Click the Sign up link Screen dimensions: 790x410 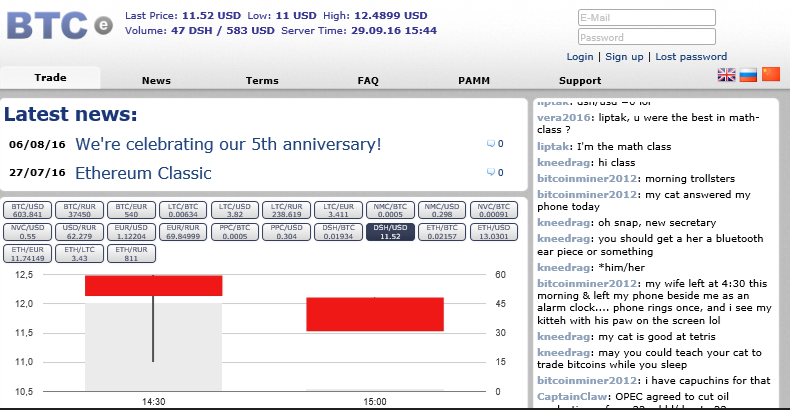(624, 56)
